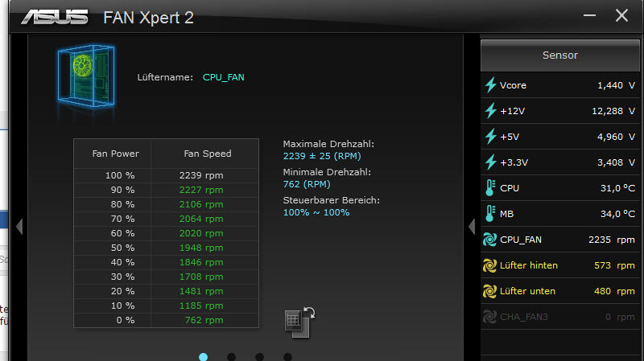Click the CPU_FAN fan name label
Image resolution: width=644 pixels, height=361 pixels.
coord(224,77)
